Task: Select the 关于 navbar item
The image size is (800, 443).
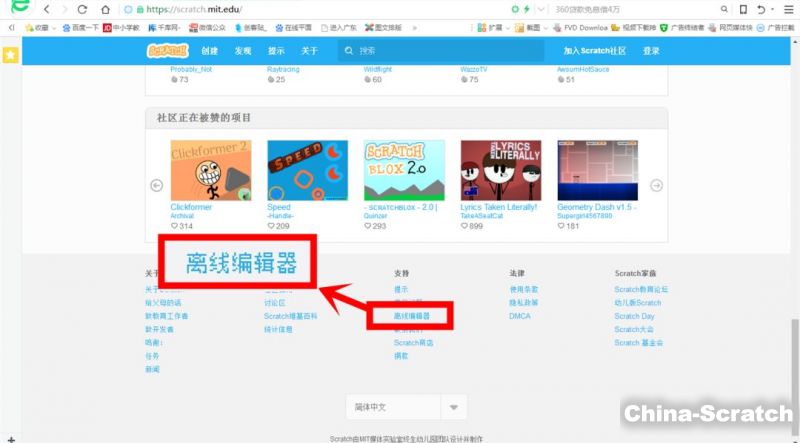Action: 310,50
